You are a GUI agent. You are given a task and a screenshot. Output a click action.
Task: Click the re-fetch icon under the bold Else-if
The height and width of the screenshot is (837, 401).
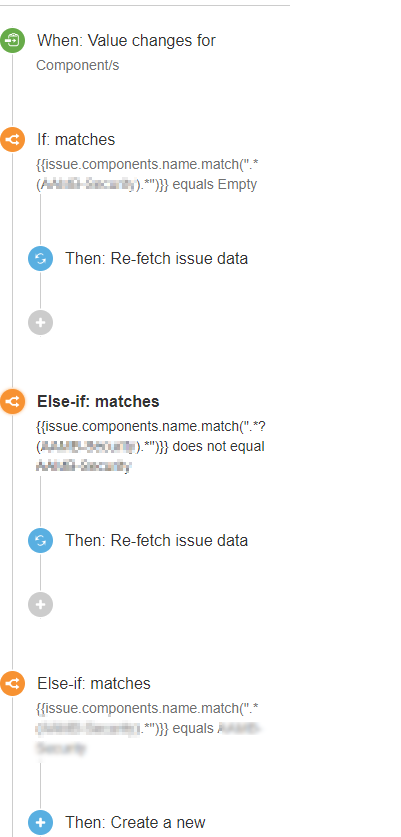[x=41, y=541]
